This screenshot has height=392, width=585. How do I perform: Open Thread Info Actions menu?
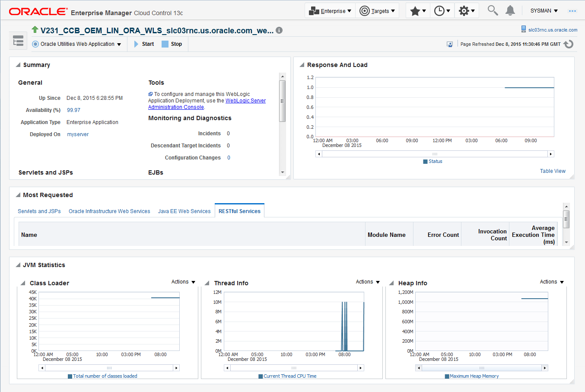click(368, 282)
